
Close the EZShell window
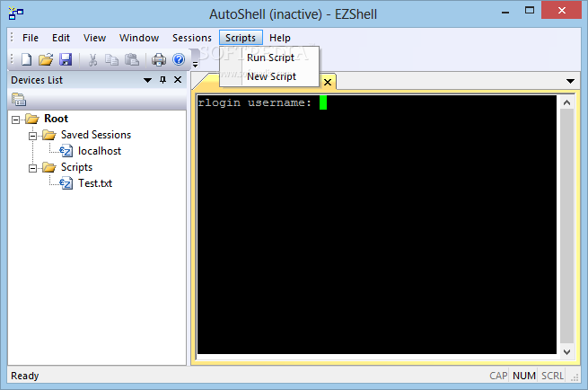click(x=561, y=11)
